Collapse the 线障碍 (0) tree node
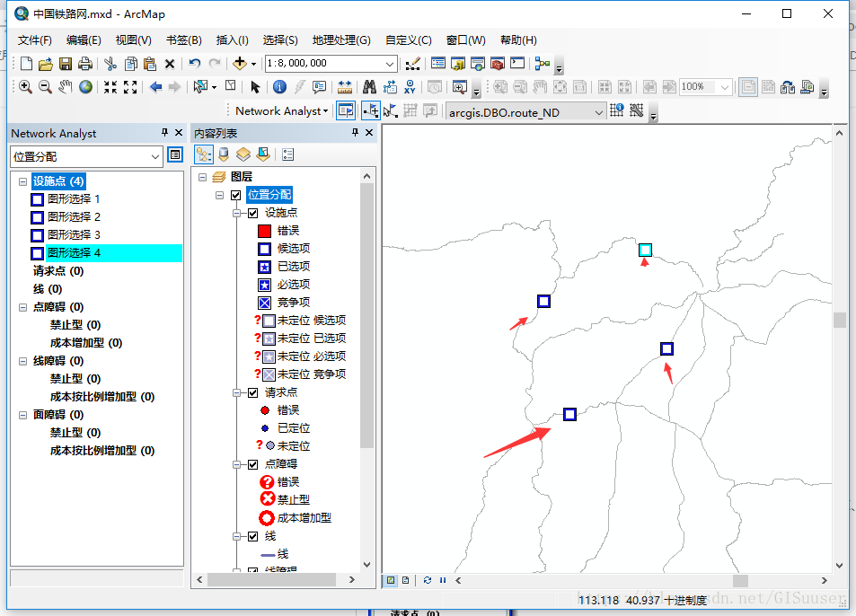 pyautogui.click(x=23, y=361)
